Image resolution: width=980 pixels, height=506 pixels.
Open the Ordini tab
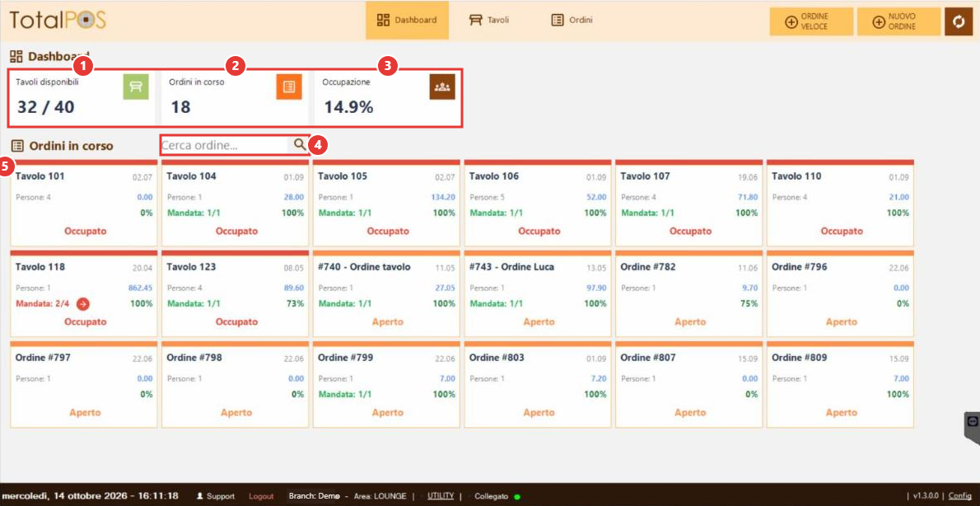click(572, 20)
